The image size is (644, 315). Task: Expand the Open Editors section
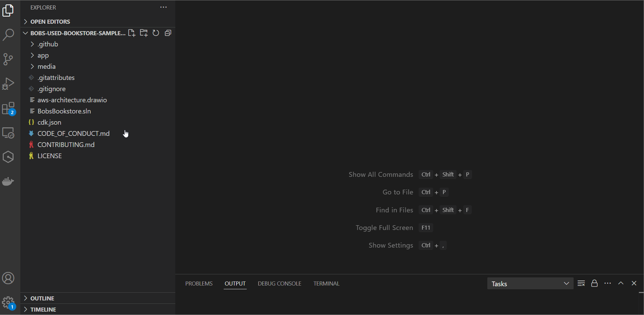pos(50,21)
